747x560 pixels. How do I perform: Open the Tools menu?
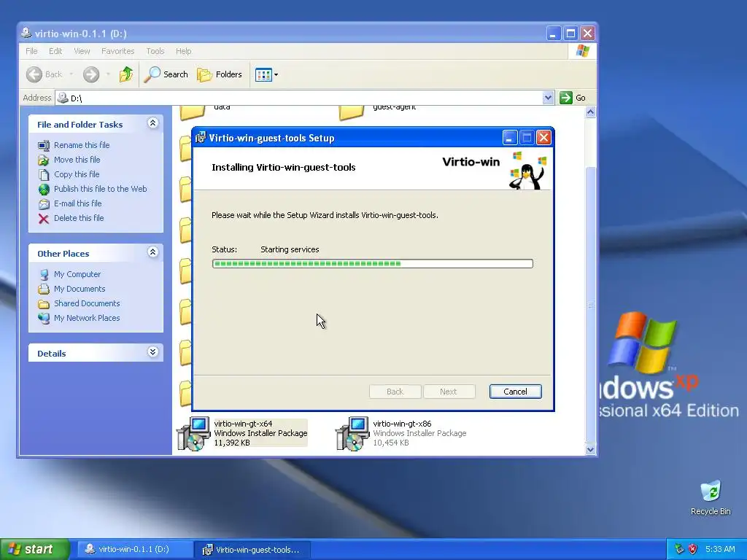155,51
